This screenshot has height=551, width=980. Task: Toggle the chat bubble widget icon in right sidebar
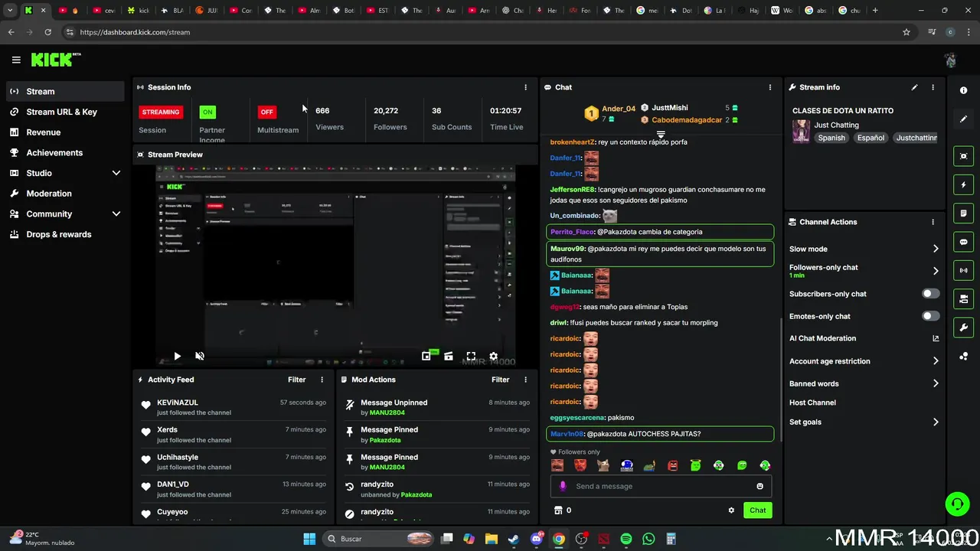click(964, 242)
